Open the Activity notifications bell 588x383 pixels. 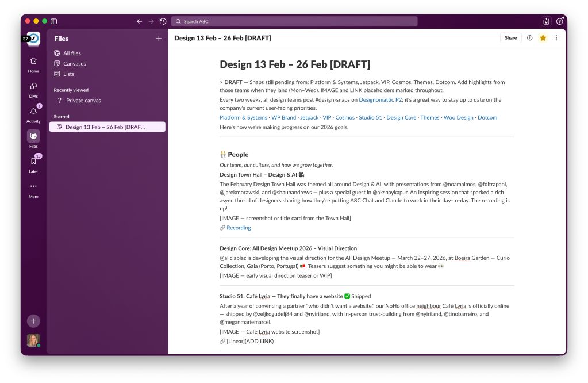pyautogui.click(x=33, y=113)
